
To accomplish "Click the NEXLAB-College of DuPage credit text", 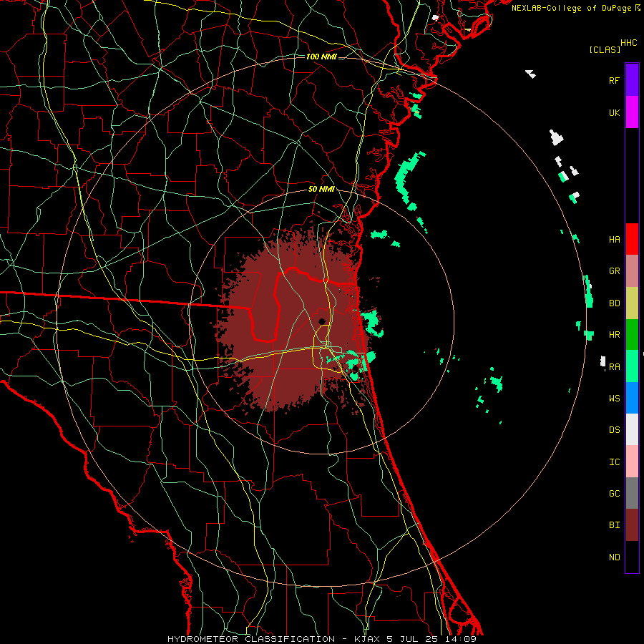I will (x=572, y=8).
